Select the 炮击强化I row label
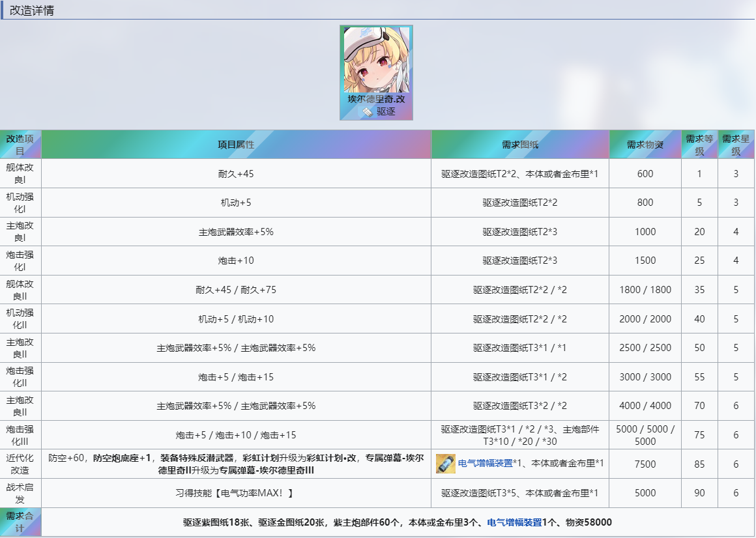Screen dimensions: 756x538 [20, 261]
